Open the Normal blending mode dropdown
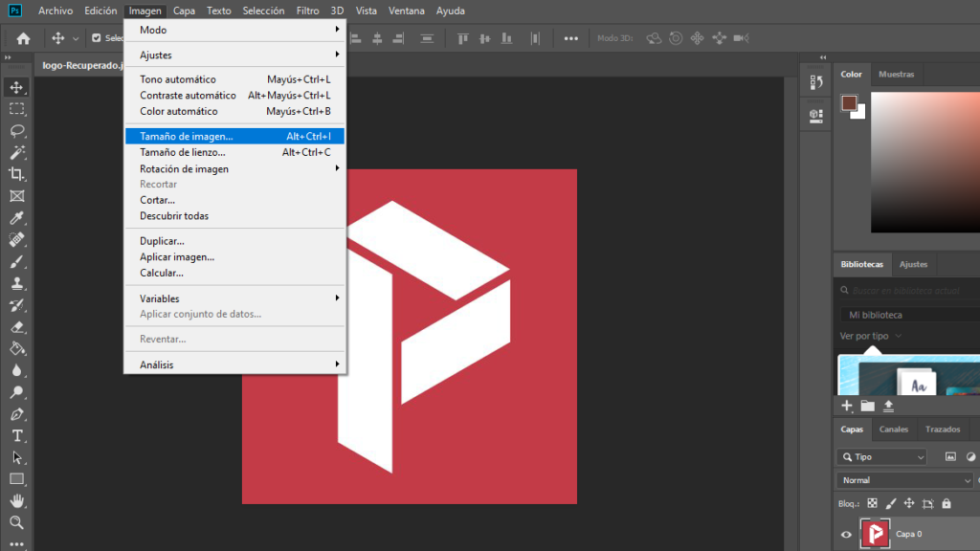The width and height of the screenshot is (980, 551). point(905,480)
